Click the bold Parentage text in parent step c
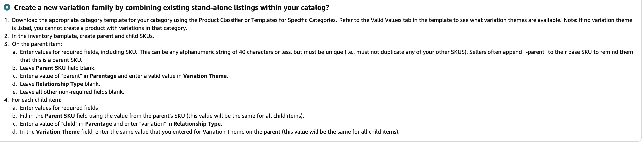The width and height of the screenshot is (644, 146). 103,76
